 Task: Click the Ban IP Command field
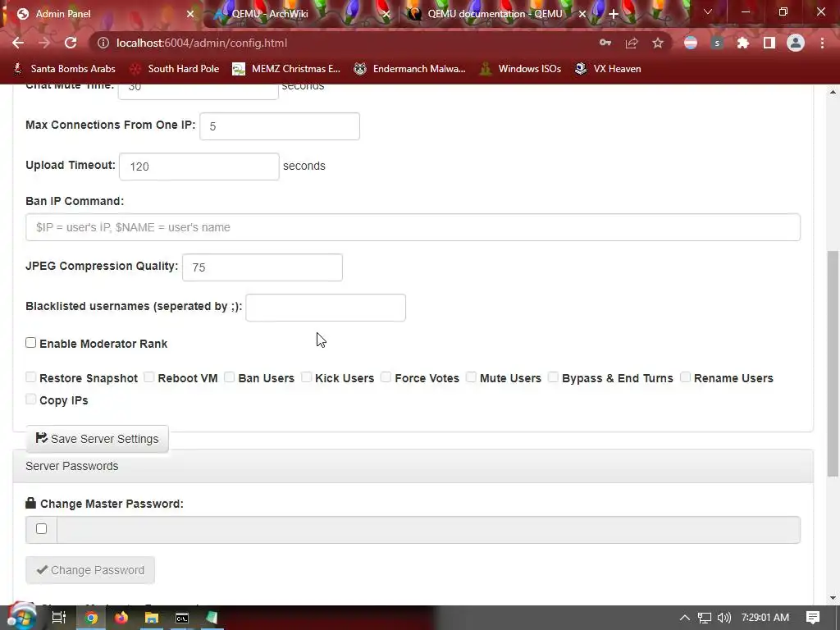413,227
